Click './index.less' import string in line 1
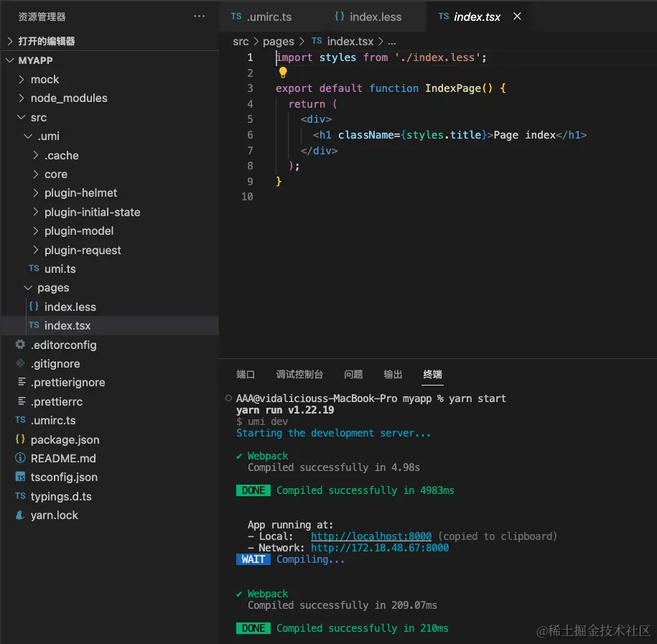This screenshot has height=644, width=657. tap(438, 57)
